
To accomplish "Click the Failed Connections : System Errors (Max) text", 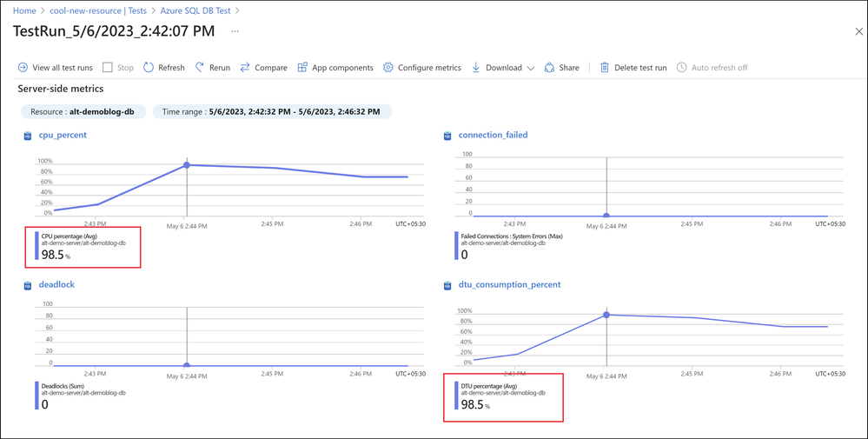I will pyautogui.click(x=512, y=236).
